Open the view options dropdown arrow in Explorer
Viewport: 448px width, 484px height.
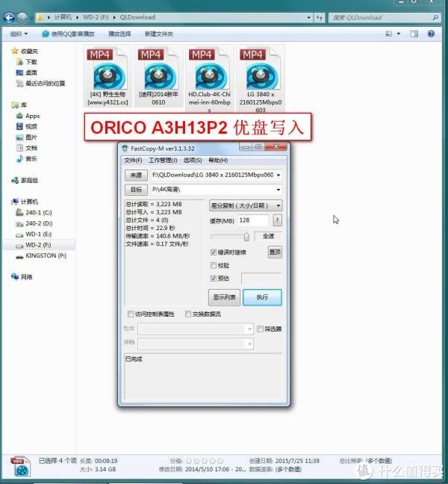pyautogui.click(x=398, y=34)
